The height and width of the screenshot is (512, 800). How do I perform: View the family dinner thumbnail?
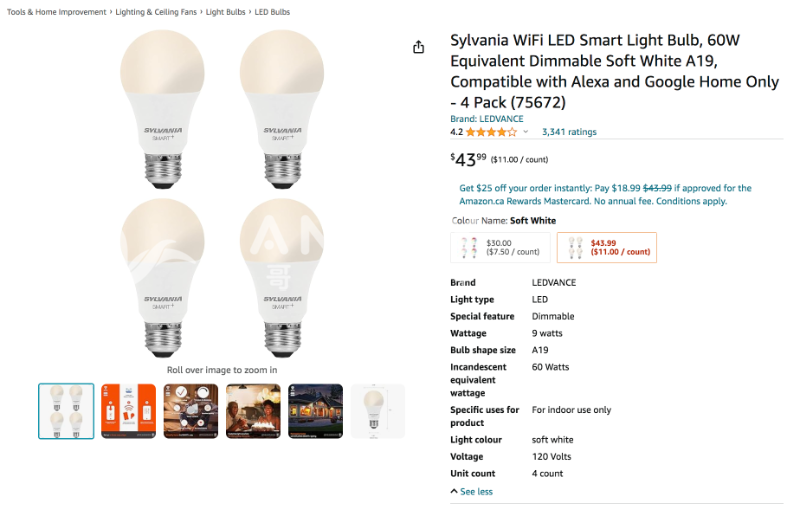(253, 411)
